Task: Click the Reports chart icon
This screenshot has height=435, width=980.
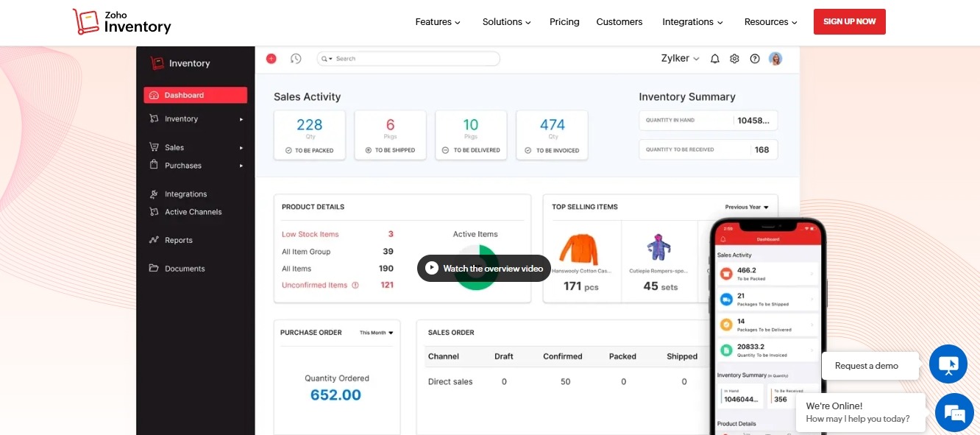Action: [154, 240]
